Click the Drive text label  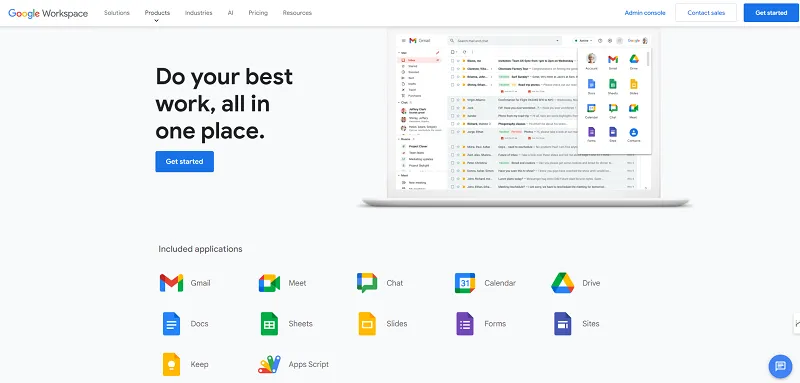[x=591, y=283]
